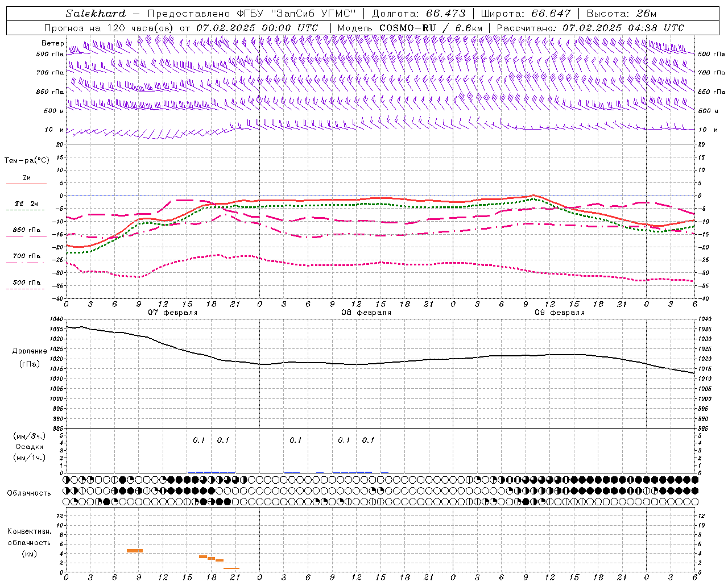Click the 'Тем-ра(°C)' temperature label
The width and height of the screenshot is (728, 582).
click(x=27, y=161)
